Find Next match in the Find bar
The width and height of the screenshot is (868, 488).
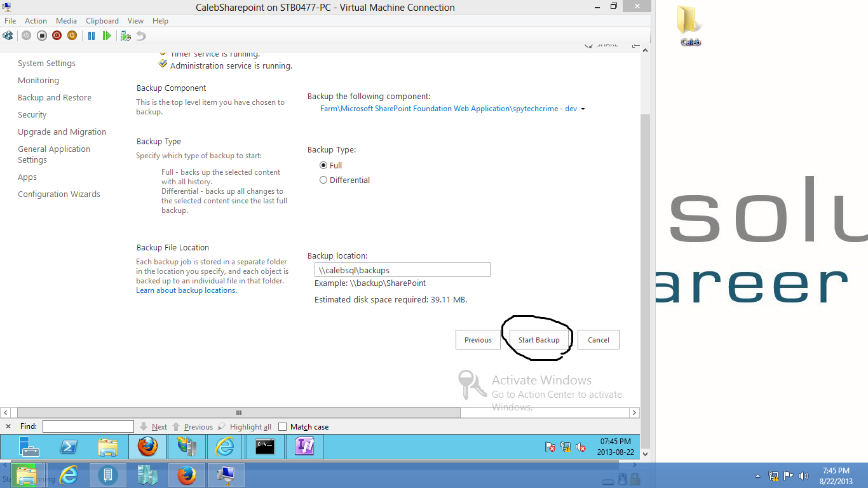153,427
